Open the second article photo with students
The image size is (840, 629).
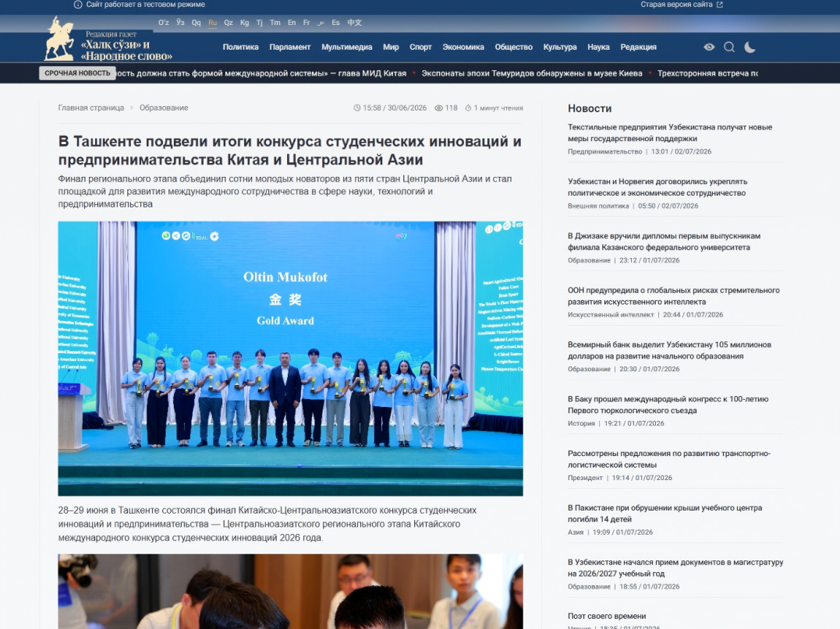290,592
